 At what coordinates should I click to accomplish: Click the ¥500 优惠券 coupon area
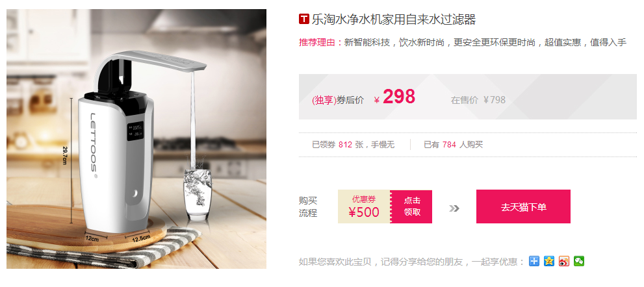coord(364,206)
